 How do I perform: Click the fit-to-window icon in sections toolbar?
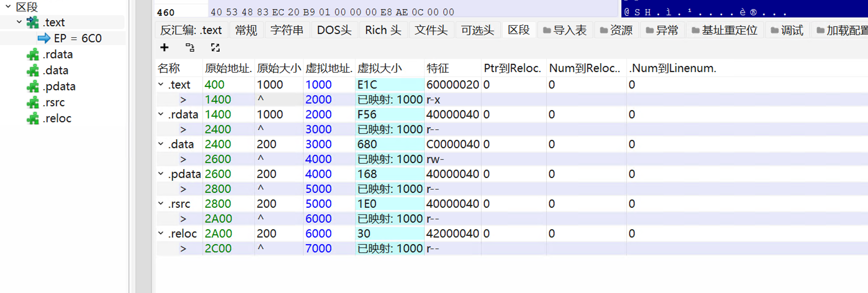click(215, 47)
